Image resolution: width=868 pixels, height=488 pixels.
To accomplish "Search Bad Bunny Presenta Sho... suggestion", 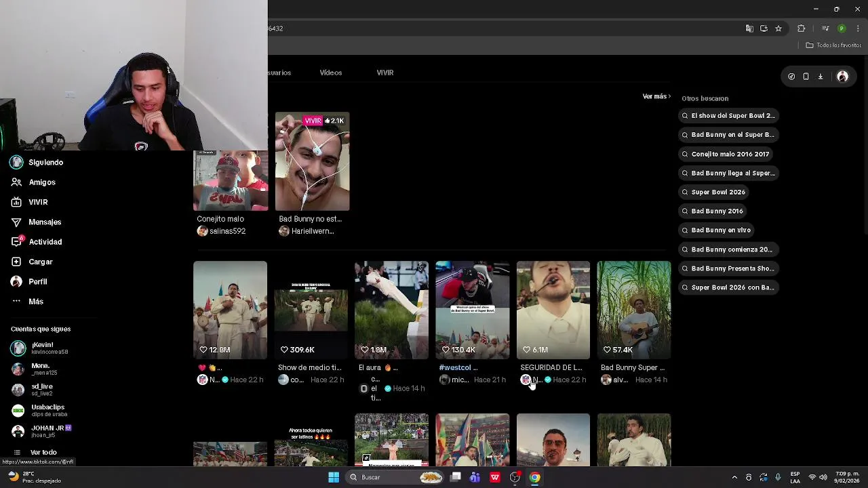I will point(728,268).
